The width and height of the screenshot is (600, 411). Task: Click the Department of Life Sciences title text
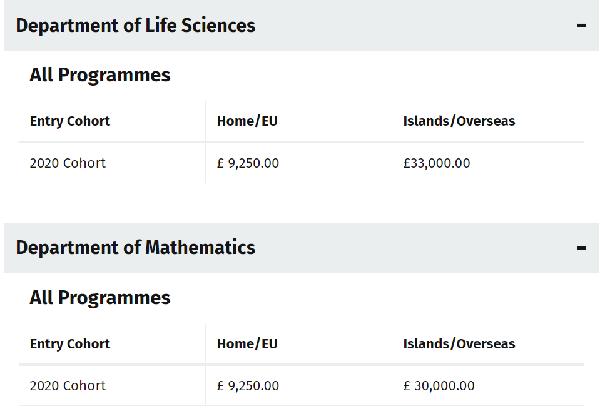[x=135, y=26]
